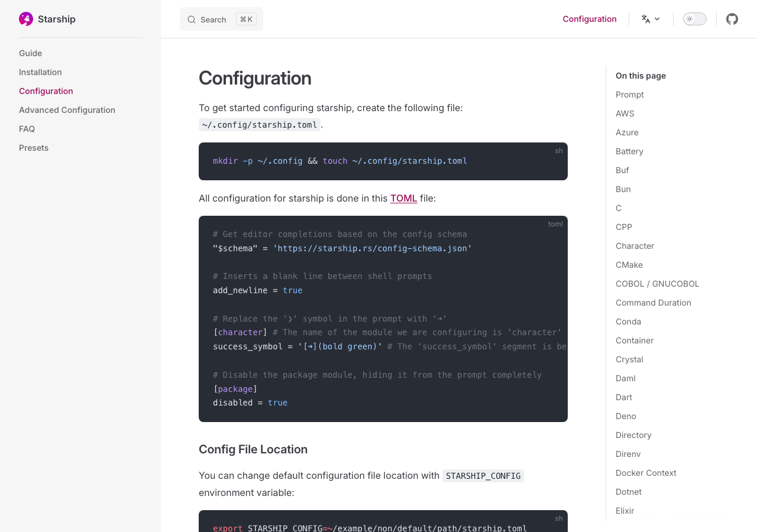Jump to CMake section in outline
The height and width of the screenshot is (532, 757).
coord(629,265)
